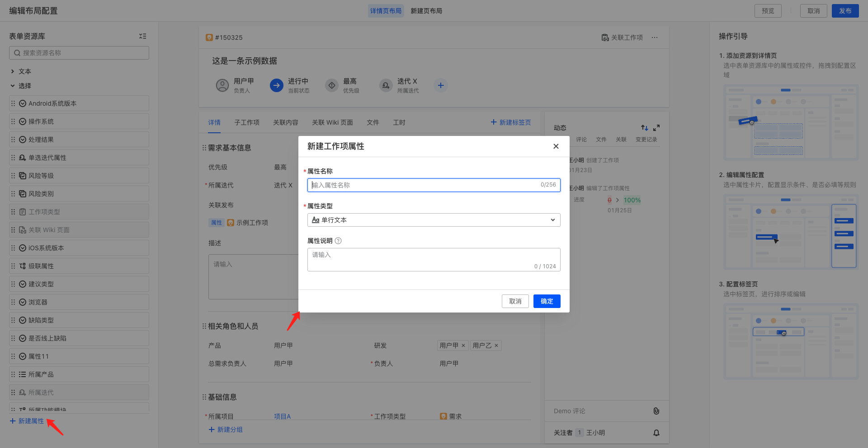Click the notification bell next to 关注者

pyautogui.click(x=656, y=433)
